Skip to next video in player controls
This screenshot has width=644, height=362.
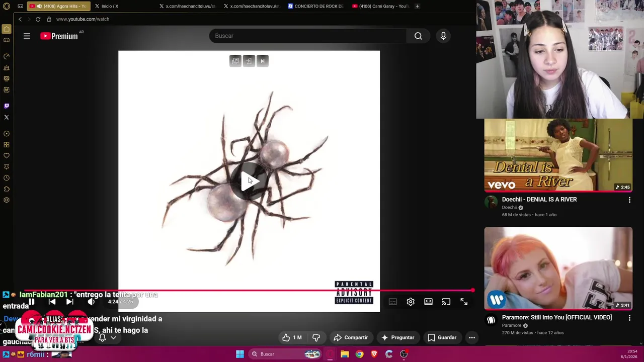[x=70, y=302]
